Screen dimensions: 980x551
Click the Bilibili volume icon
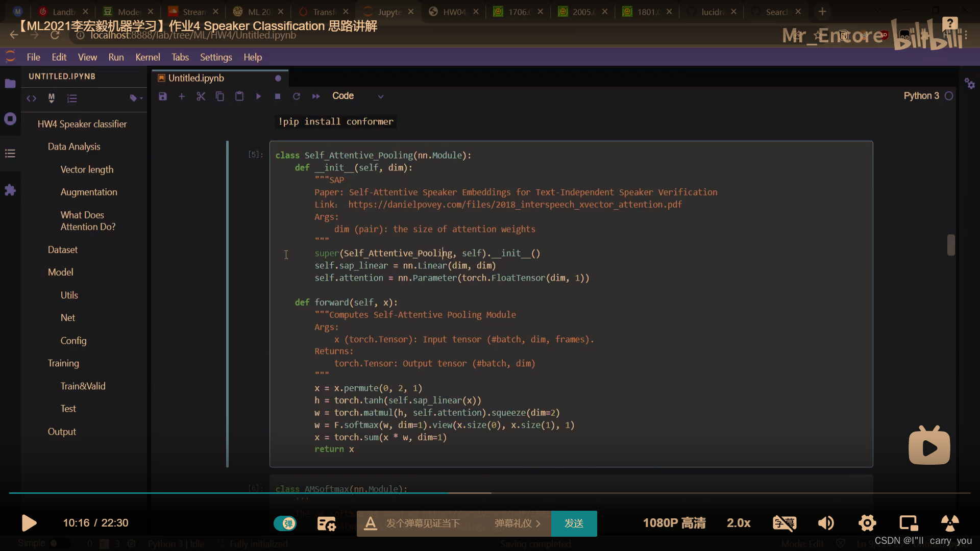(826, 523)
